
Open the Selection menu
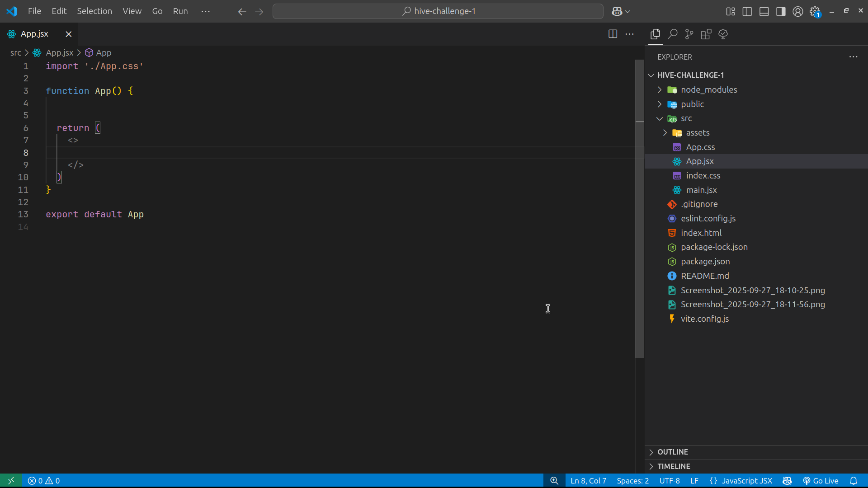(x=94, y=11)
